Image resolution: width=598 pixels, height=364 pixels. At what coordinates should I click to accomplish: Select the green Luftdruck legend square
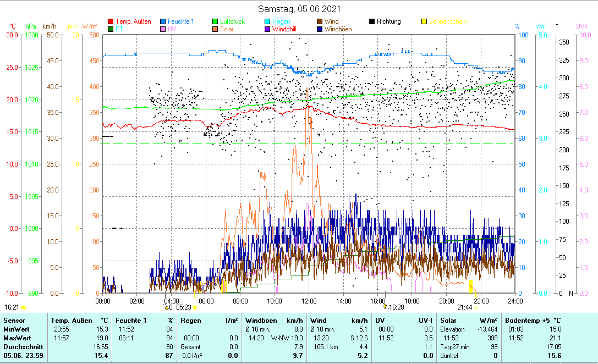coord(215,21)
